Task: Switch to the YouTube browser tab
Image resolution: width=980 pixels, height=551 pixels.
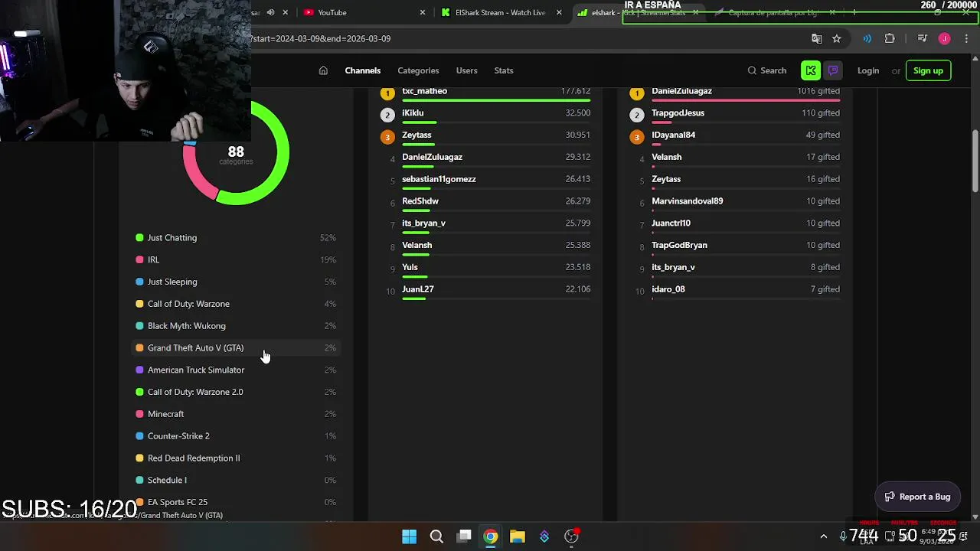Action: (x=364, y=12)
